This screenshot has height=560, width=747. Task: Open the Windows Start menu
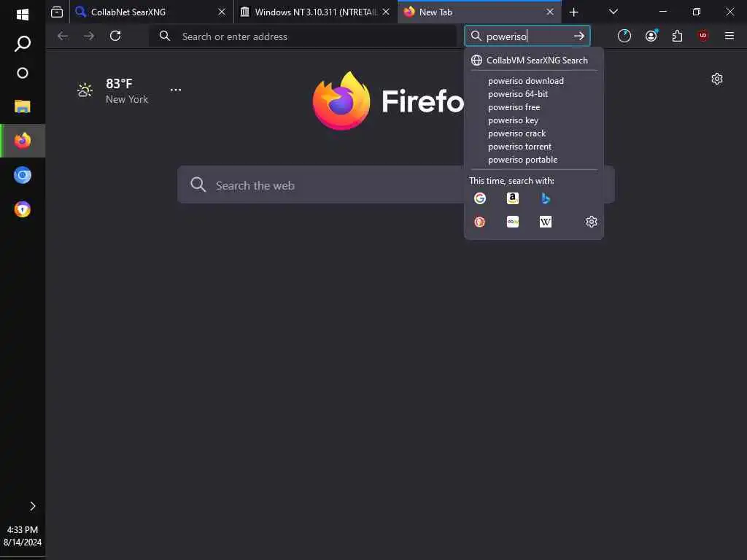[23, 15]
